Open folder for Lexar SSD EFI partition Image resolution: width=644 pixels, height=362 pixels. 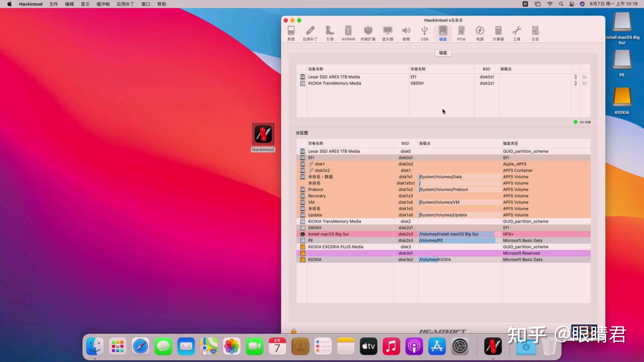point(585,77)
